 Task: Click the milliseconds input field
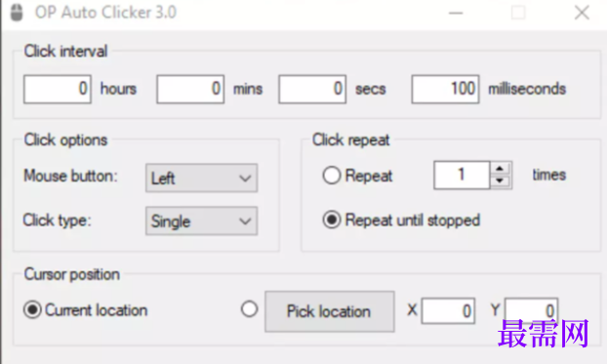(x=446, y=89)
